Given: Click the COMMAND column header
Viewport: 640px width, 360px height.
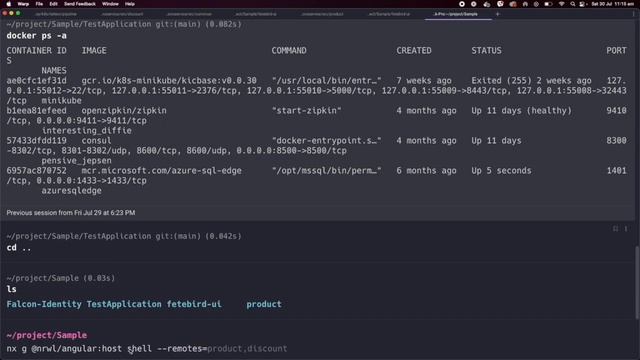Looking at the screenshot, I should point(289,51).
